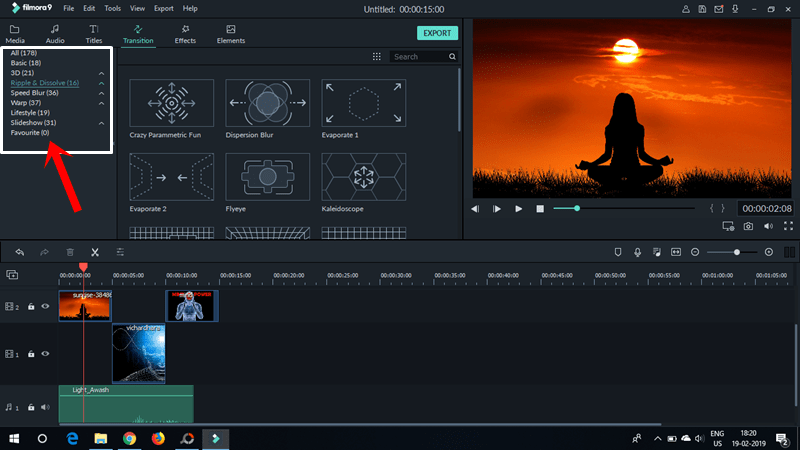Click the undo arrow icon

tap(20, 252)
